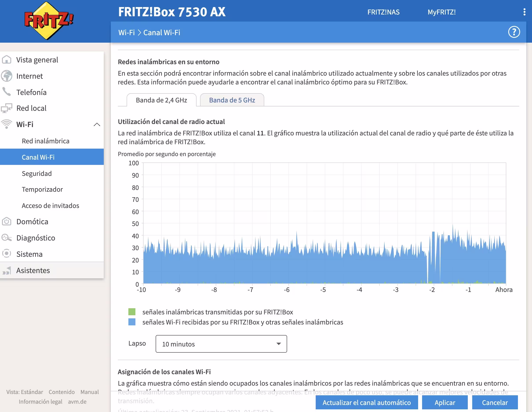The width and height of the screenshot is (532, 412).
Task: Click Vista: Estándar footer link
Action: pos(25,392)
